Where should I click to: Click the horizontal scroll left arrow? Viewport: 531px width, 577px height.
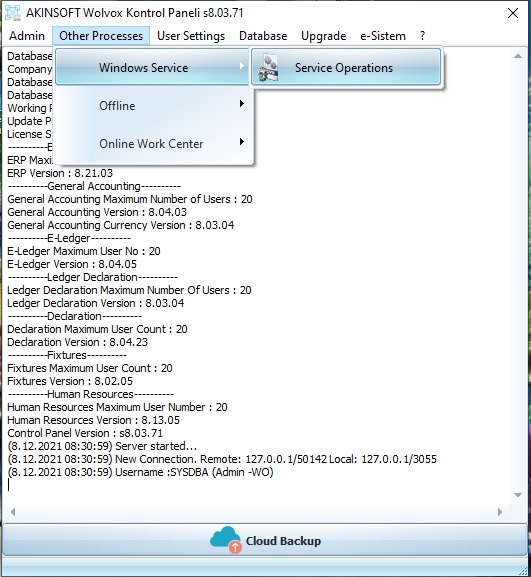[x=13, y=512]
